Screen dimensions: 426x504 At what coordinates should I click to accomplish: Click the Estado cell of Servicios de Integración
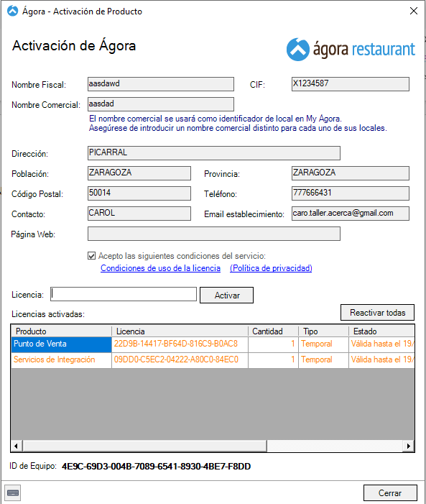point(381,360)
